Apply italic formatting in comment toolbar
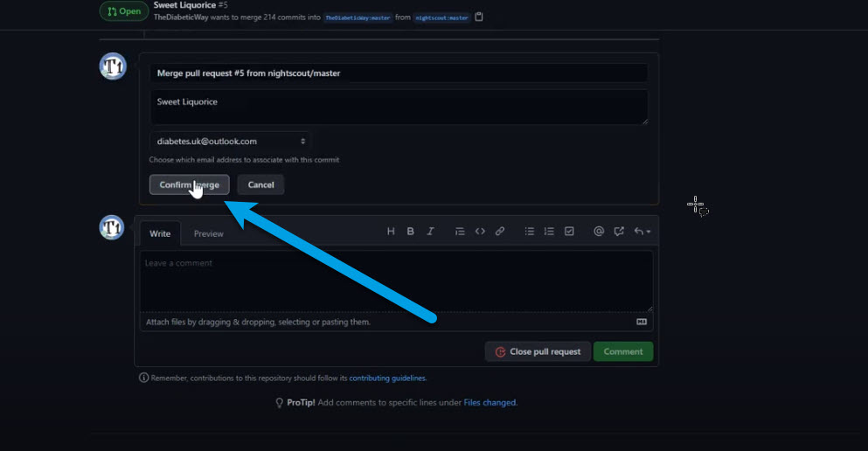The width and height of the screenshot is (868, 451). coord(430,232)
